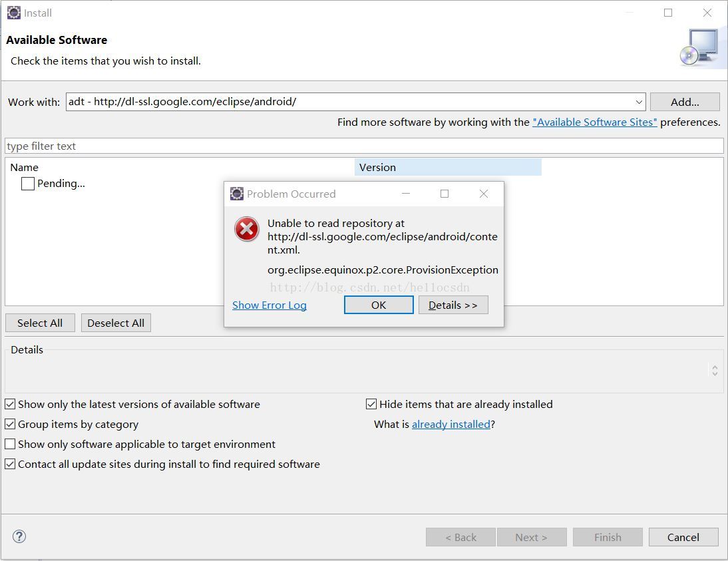Uncheck 'Group items by category'

(x=11, y=424)
